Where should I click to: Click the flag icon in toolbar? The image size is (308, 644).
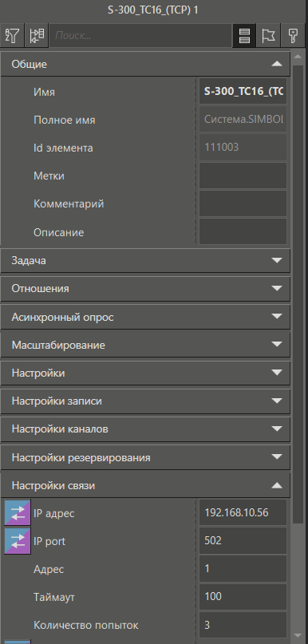click(x=268, y=36)
